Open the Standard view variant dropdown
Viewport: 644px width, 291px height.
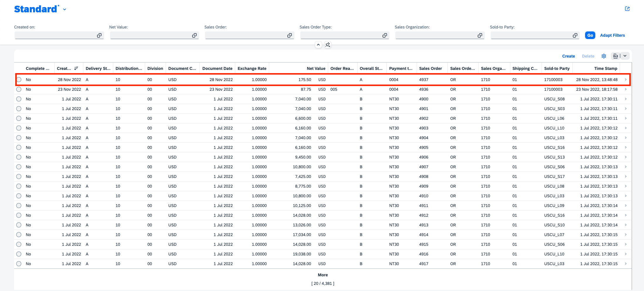pos(65,9)
